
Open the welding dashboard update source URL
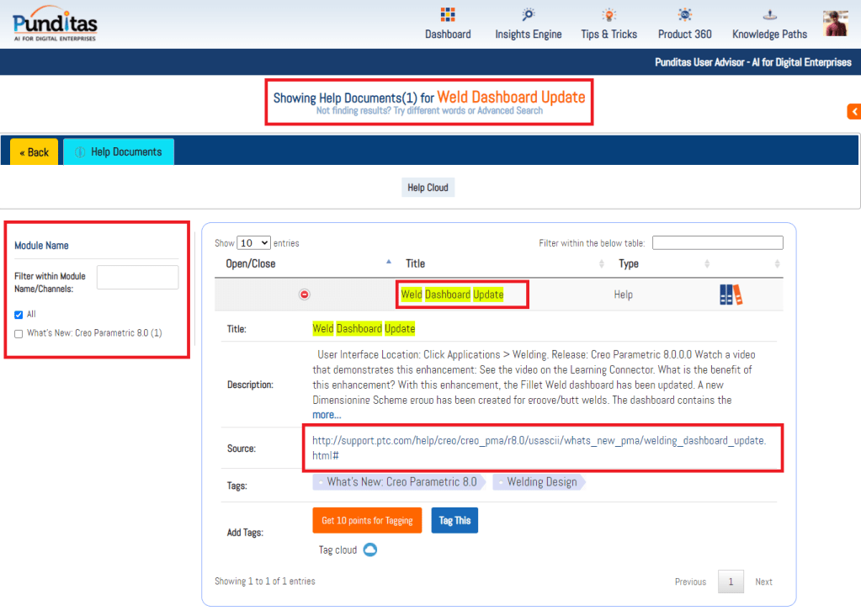(539, 448)
